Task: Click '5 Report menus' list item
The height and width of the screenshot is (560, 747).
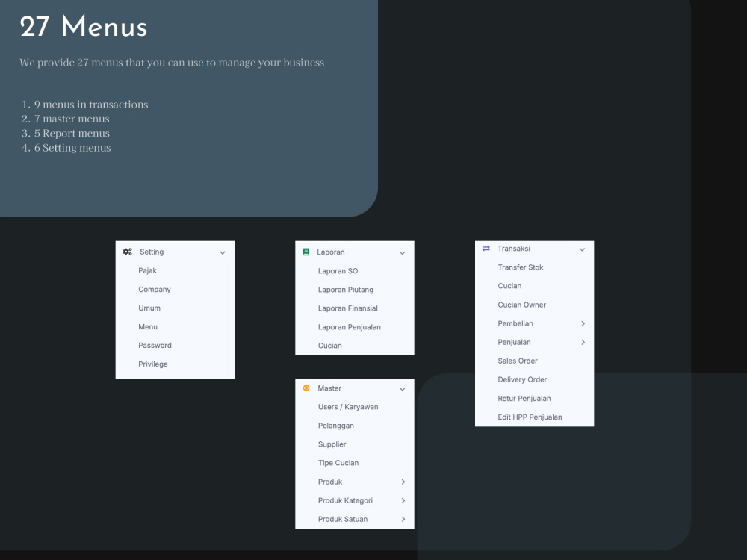Action: (72, 134)
